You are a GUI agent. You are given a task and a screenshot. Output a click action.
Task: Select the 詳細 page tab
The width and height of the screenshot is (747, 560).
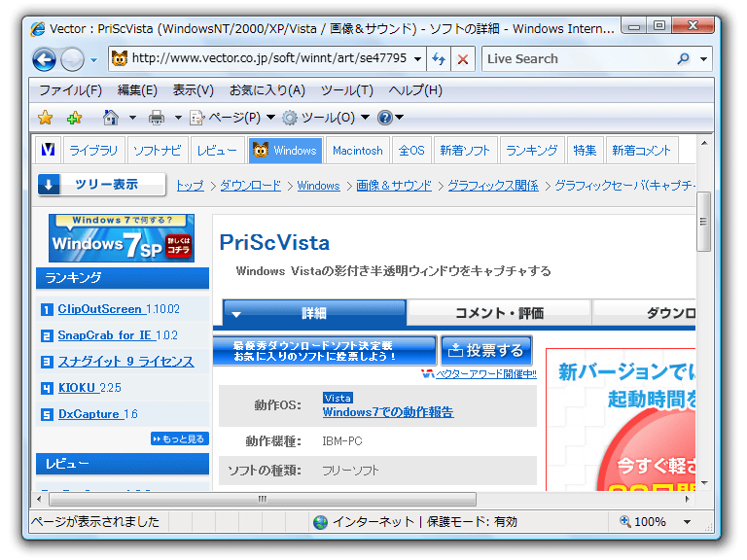coord(314,313)
